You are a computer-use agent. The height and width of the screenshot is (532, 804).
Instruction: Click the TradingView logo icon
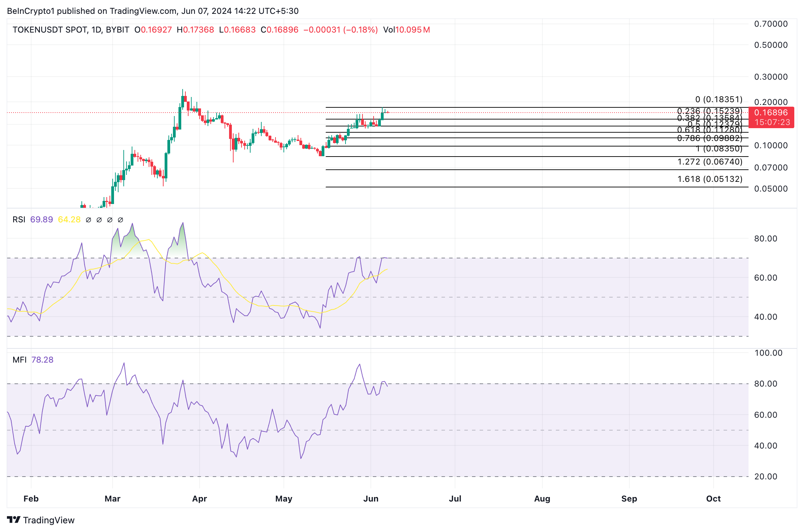pyautogui.click(x=14, y=520)
